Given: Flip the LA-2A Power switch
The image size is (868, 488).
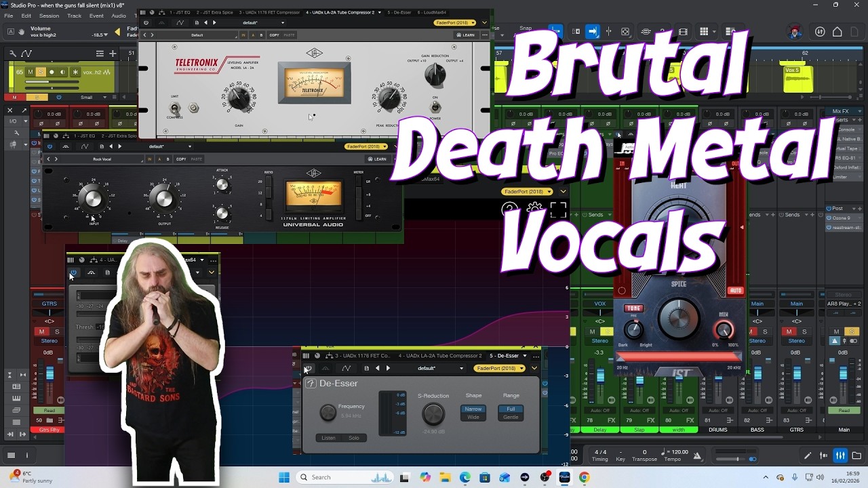Looking at the screenshot, I should [x=435, y=107].
